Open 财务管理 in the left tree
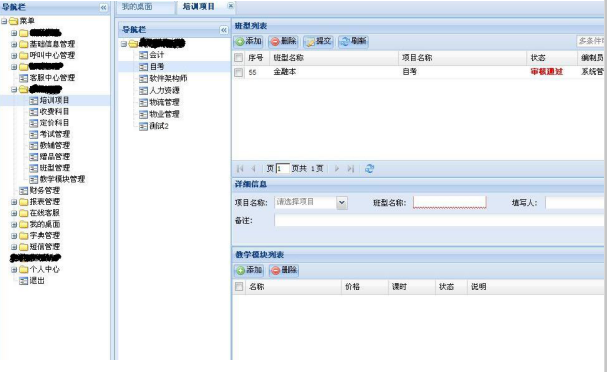This screenshot has width=607, height=372. (45, 190)
